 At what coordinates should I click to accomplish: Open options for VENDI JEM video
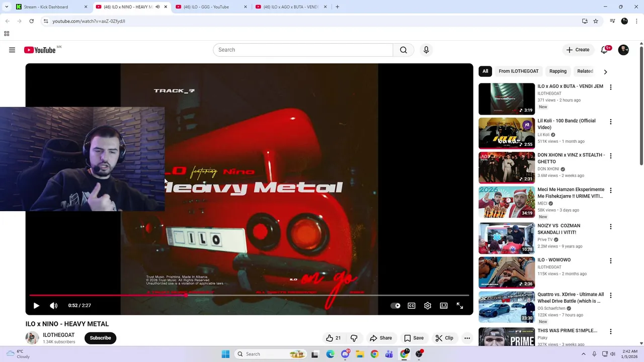click(x=611, y=87)
